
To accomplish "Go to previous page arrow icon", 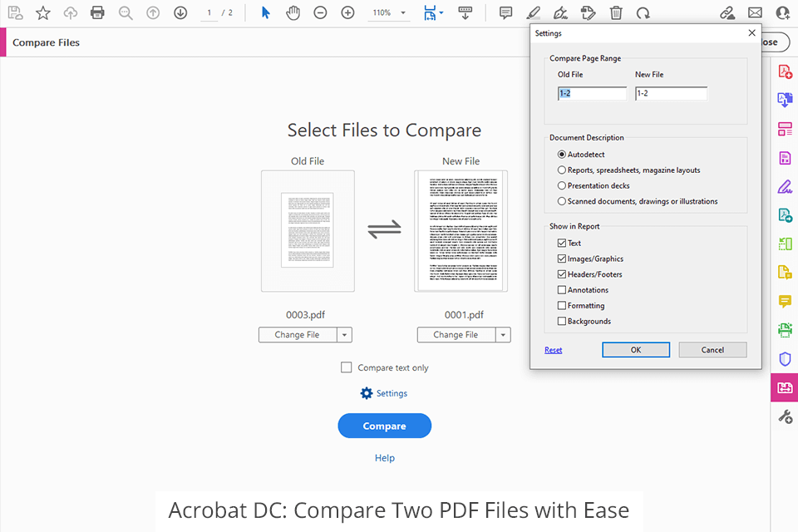I will point(153,12).
